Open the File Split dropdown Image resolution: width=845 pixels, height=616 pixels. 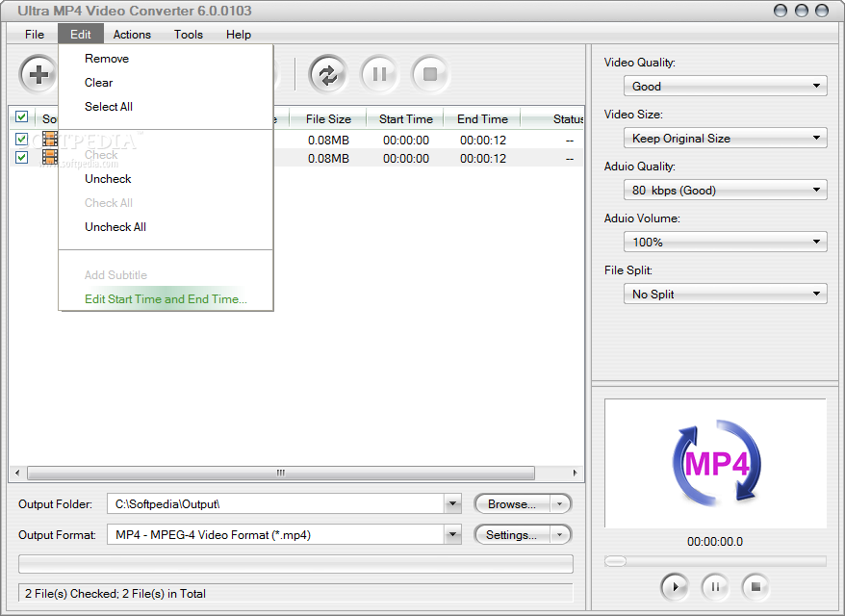click(x=725, y=295)
